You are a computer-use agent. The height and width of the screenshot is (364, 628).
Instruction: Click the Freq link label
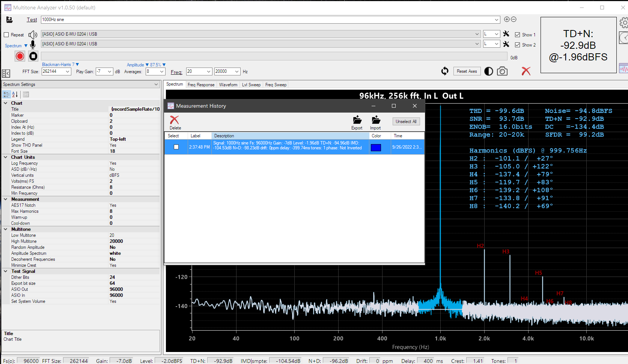point(176,72)
